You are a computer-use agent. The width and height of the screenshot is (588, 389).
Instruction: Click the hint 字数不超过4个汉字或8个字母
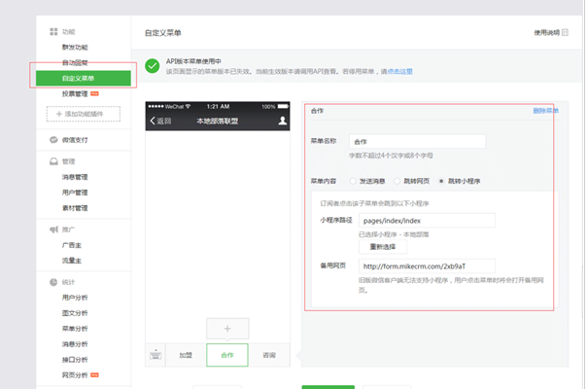pos(391,156)
